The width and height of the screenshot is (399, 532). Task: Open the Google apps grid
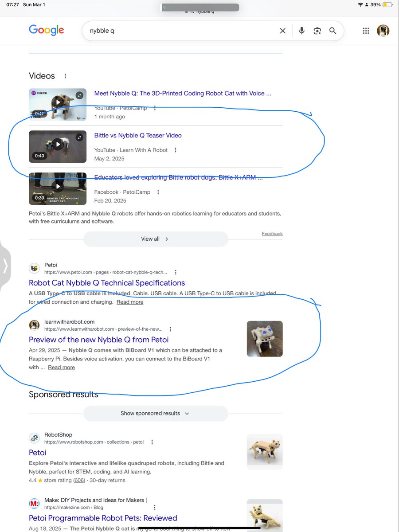[366, 31]
